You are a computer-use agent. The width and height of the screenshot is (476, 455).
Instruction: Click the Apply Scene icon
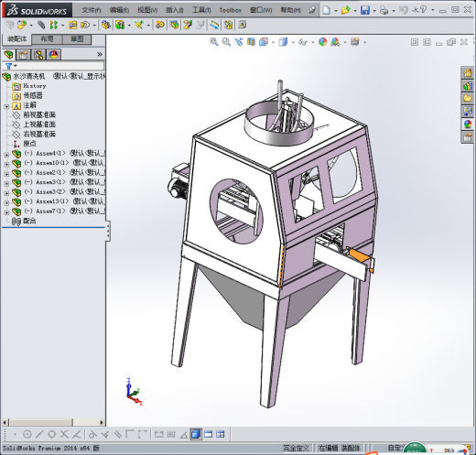(335, 42)
